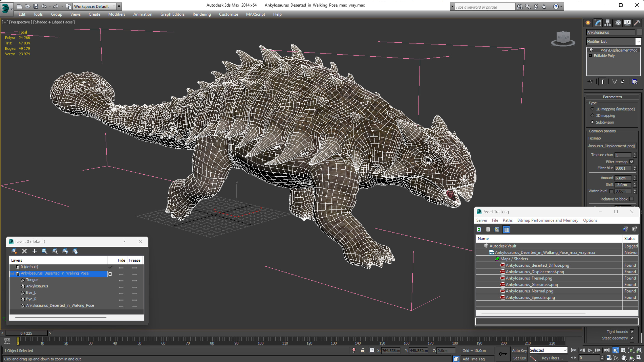
Task: Open the Create command panel tab
Action: [588, 23]
